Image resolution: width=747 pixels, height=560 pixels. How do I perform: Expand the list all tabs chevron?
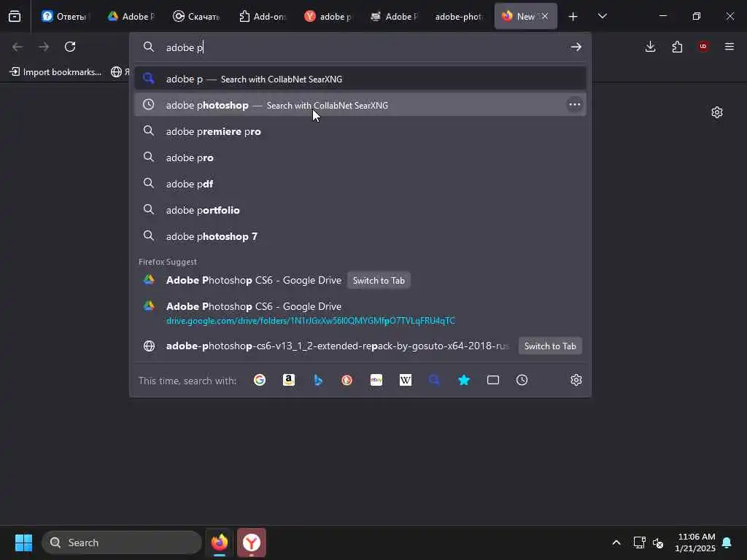coord(602,16)
